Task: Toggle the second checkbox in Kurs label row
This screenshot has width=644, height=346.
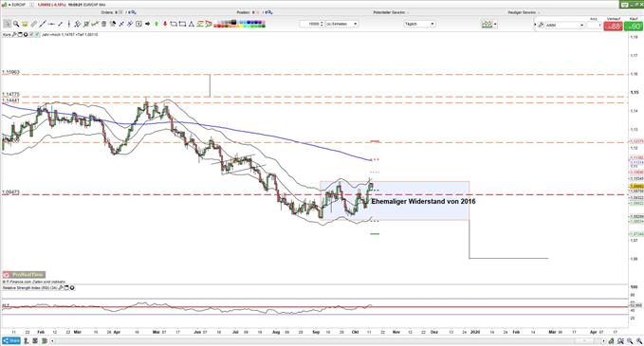Action: [x=37, y=35]
